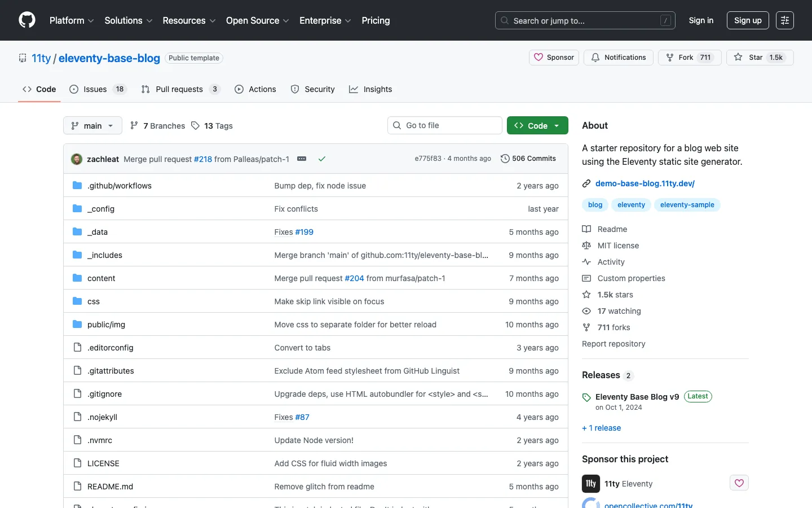Switch to the Actions tab
812x508 pixels.
[255, 89]
